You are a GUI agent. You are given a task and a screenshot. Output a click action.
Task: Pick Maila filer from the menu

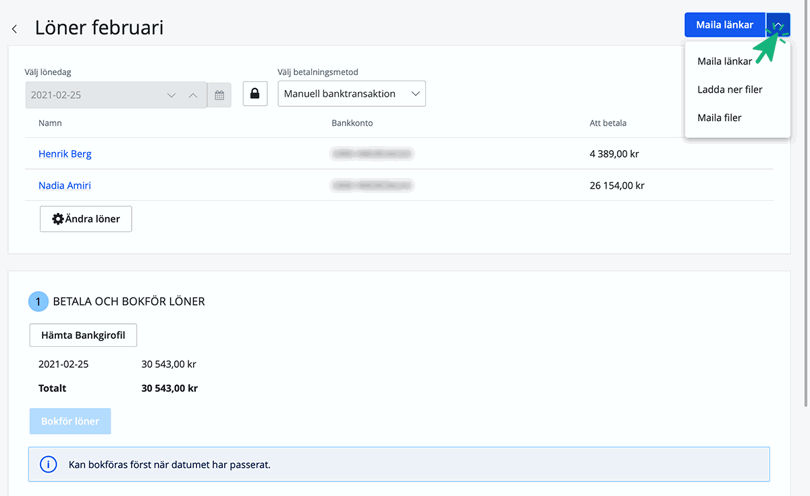[x=720, y=118]
